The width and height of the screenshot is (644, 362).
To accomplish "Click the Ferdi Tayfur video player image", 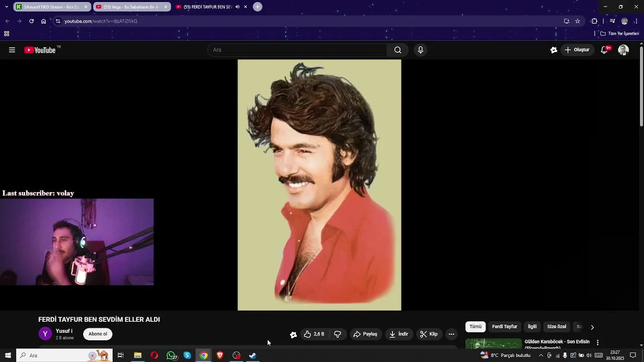I will (319, 185).
